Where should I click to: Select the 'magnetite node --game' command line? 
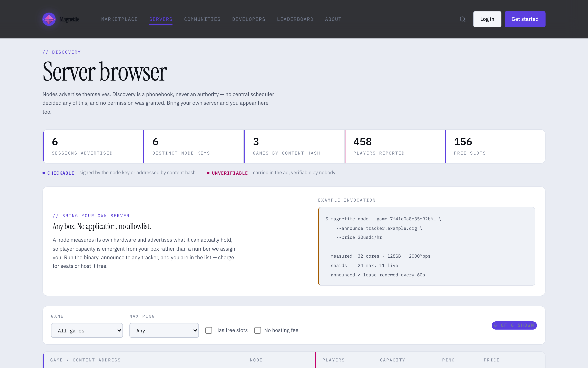383,219
